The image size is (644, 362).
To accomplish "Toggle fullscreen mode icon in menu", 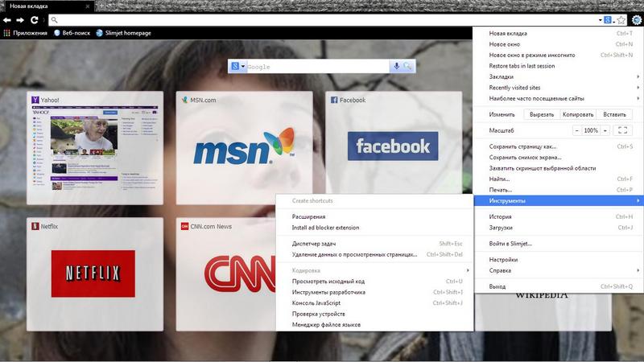I will (622, 130).
